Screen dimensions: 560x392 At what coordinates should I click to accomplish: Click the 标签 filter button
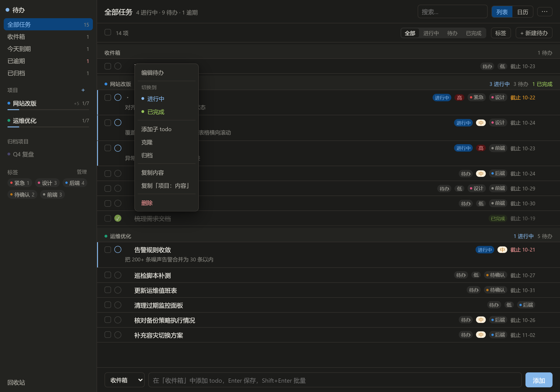(501, 33)
